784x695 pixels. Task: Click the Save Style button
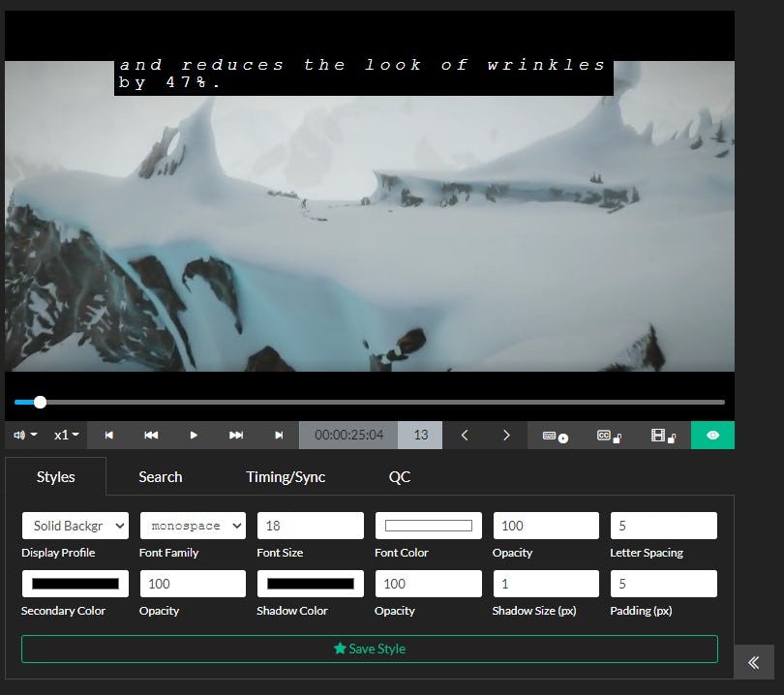tap(369, 649)
